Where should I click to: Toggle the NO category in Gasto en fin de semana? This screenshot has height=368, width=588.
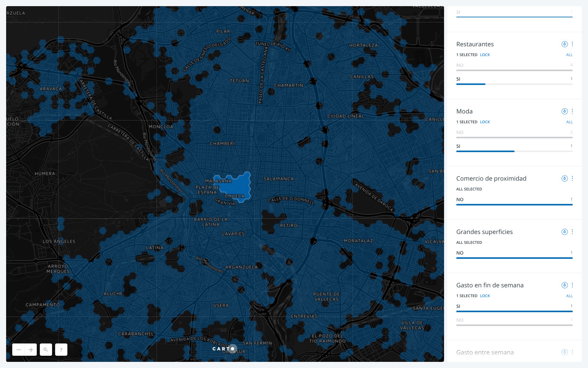pos(514,322)
